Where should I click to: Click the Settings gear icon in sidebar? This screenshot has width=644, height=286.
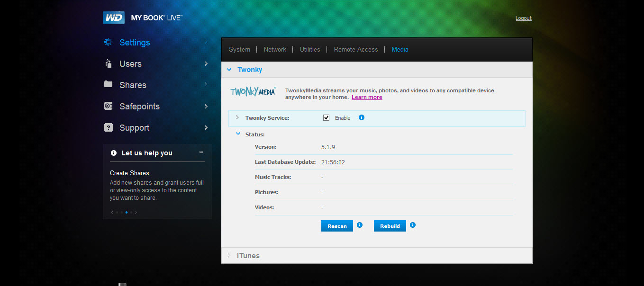(109, 42)
